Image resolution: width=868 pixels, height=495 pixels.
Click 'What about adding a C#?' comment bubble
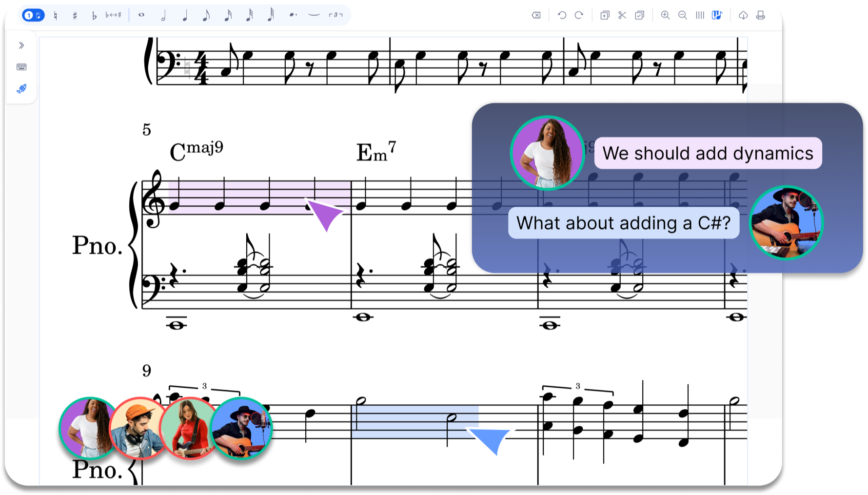624,223
